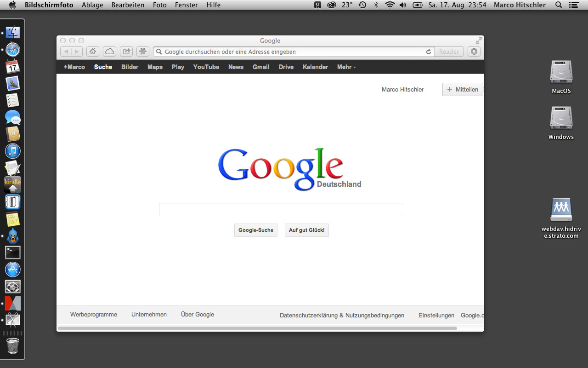Viewport: 588px width, 368px height.
Task: Open the Foto menu
Action: (160, 5)
